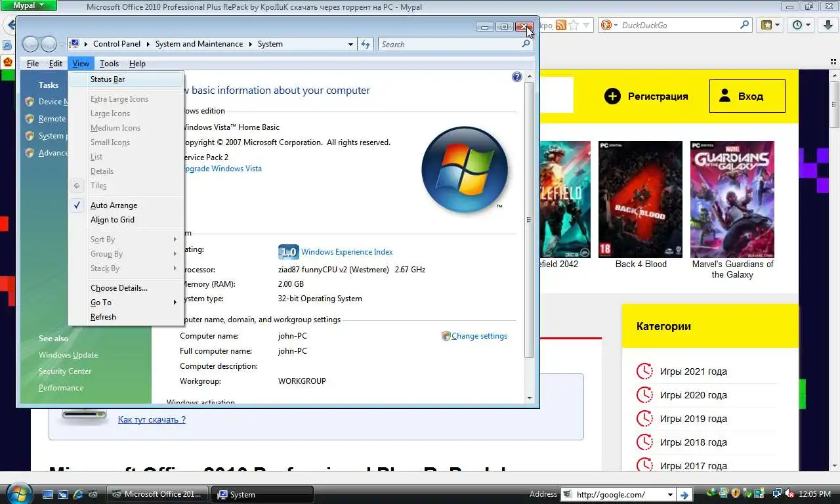Open the URL dropdown arrow next to bookmark star
840x504 pixels.
[587, 25]
